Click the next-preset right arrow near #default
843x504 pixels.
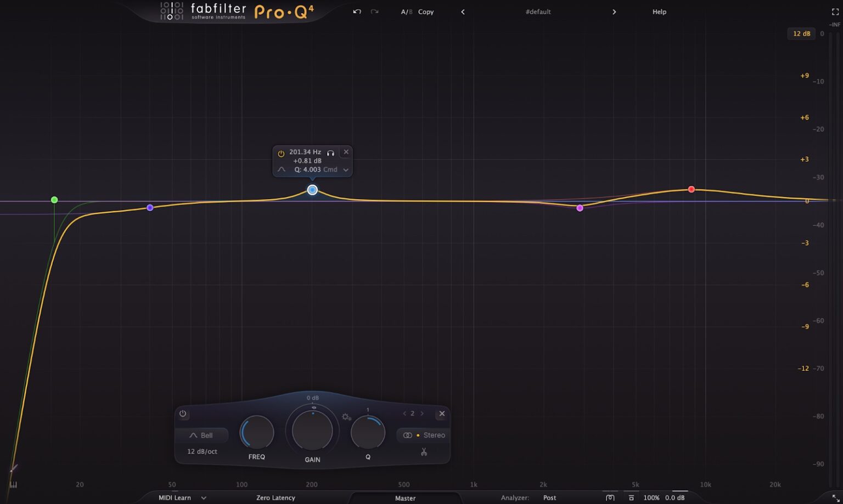[x=615, y=12]
